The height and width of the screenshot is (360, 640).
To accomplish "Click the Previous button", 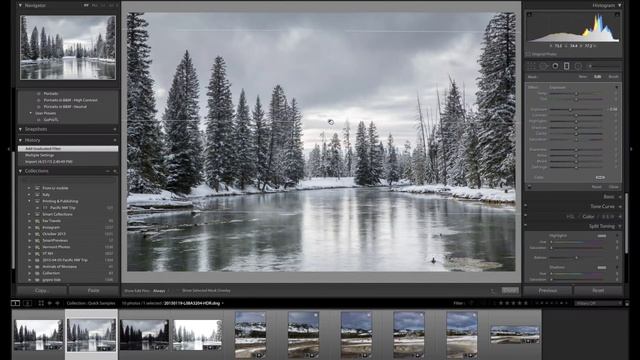I will click(548, 290).
